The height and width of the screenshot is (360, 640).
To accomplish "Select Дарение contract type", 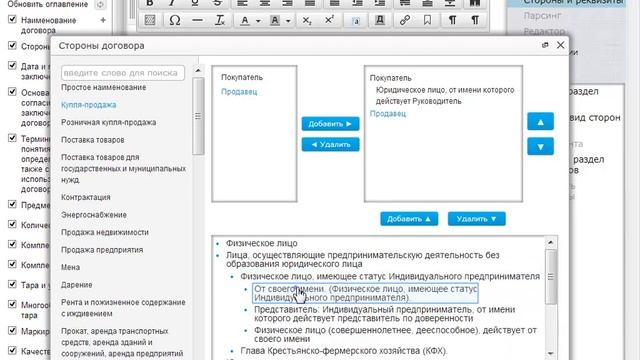I will (x=77, y=285).
